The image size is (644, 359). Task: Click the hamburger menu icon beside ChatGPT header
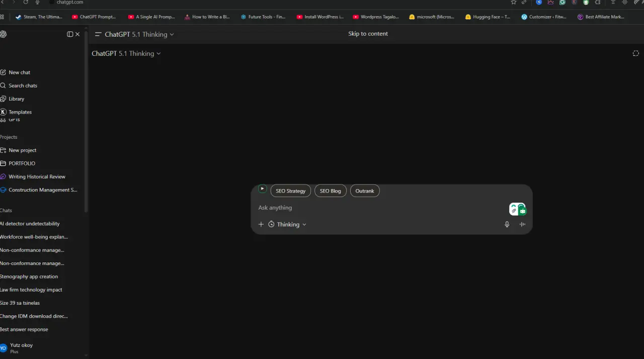click(x=98, y=34)
